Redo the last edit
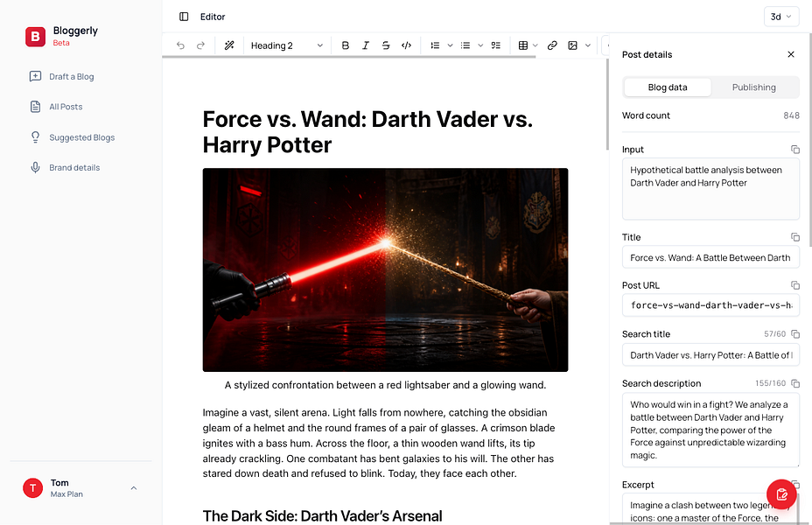Viewport: 812px width, 525px height. point(200,45)
